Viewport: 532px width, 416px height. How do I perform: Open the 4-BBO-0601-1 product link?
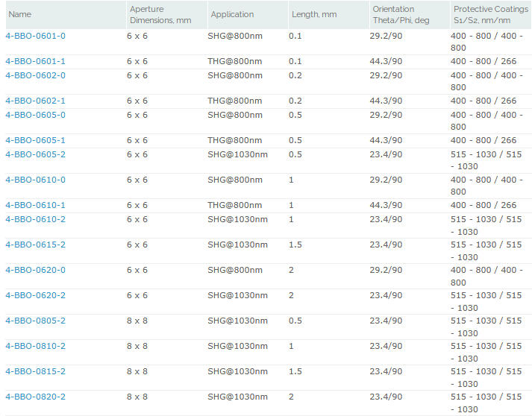35,61
